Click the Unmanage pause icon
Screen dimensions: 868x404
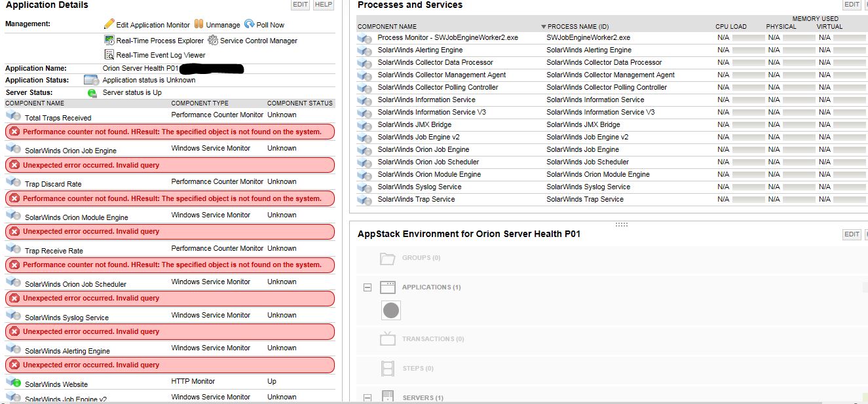[x=198, y=24]
